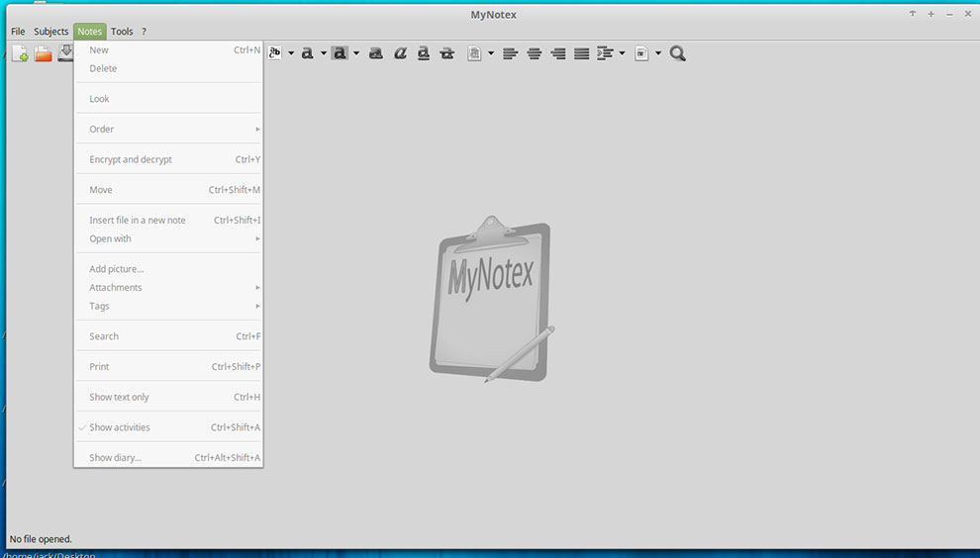Open dropdown arrow beside font icon

pos(291,53)
